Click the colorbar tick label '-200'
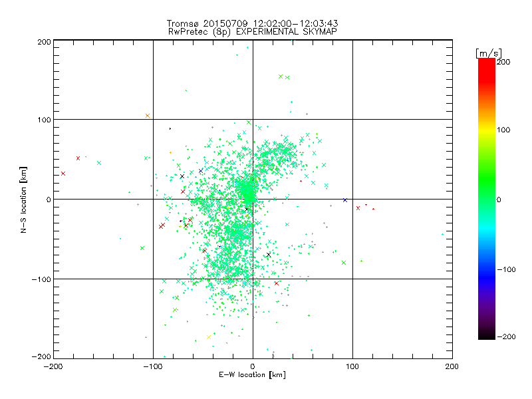Screen dimensions: 532x399 (x=506, y=336)
